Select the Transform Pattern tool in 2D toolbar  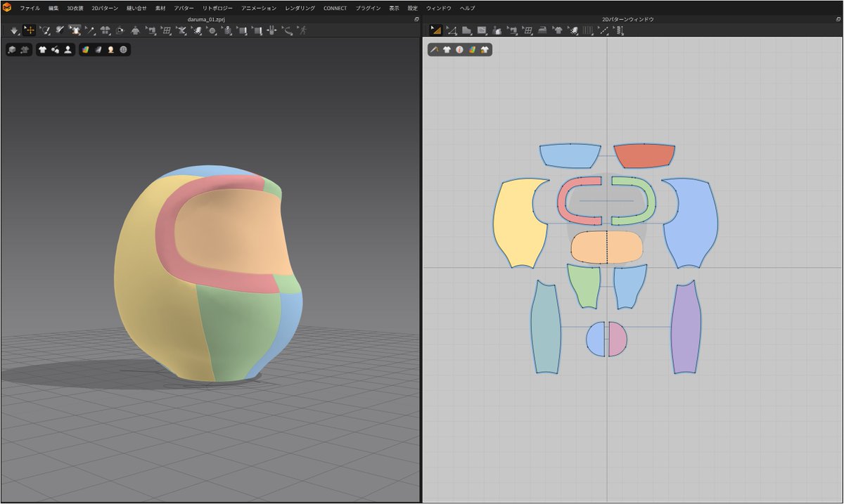[435, 30]
